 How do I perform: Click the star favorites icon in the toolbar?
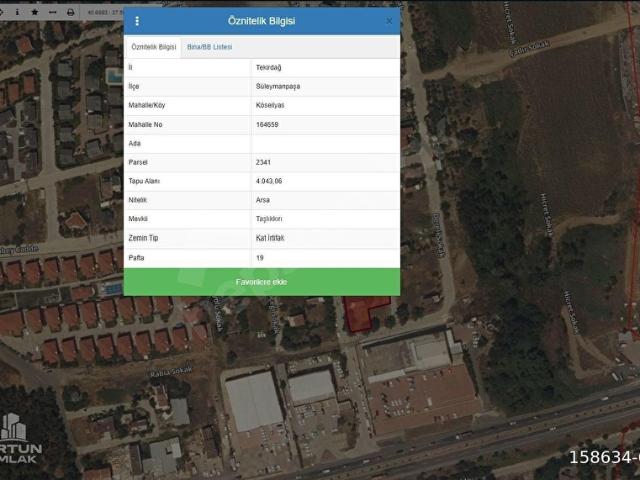pyautogui.click(x=35, y=12)
